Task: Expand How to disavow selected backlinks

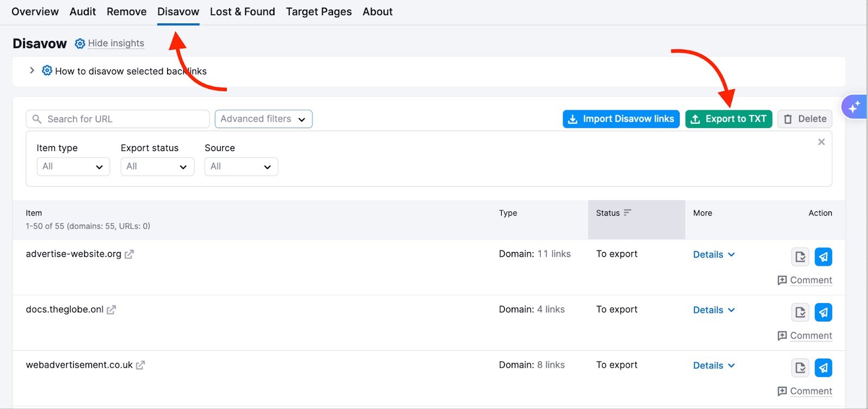Action: 32,71
